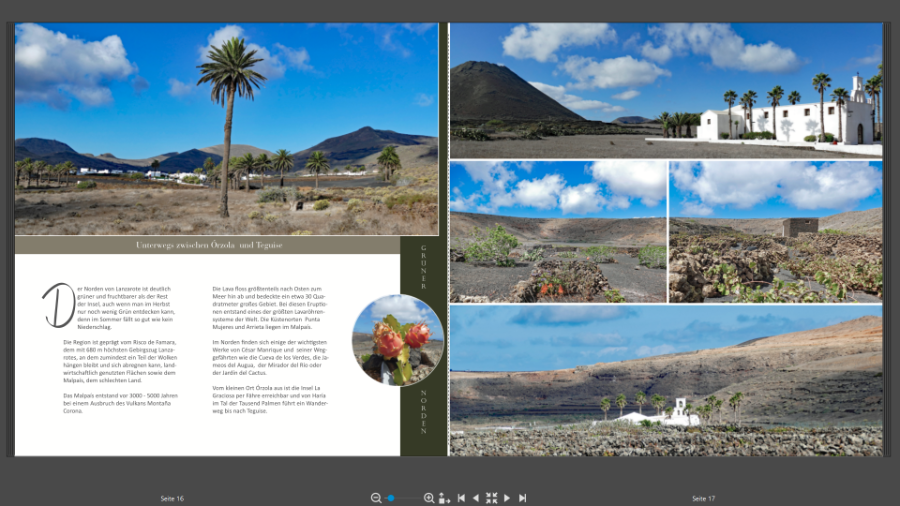Jump to the last page
The width and height of the screenshot is (900, 506).
(x=522, y=498)
